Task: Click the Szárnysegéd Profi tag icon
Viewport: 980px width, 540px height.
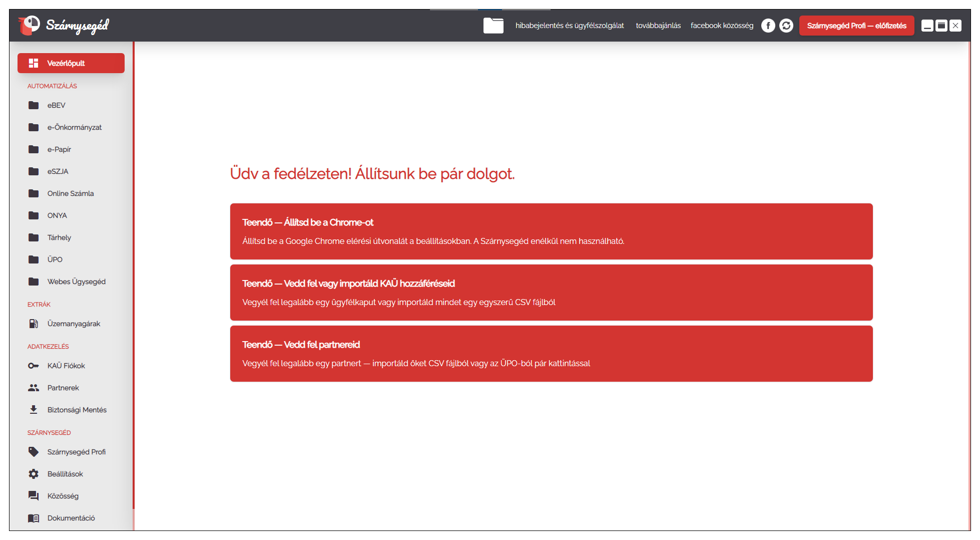Action: (x=34, y=452)
